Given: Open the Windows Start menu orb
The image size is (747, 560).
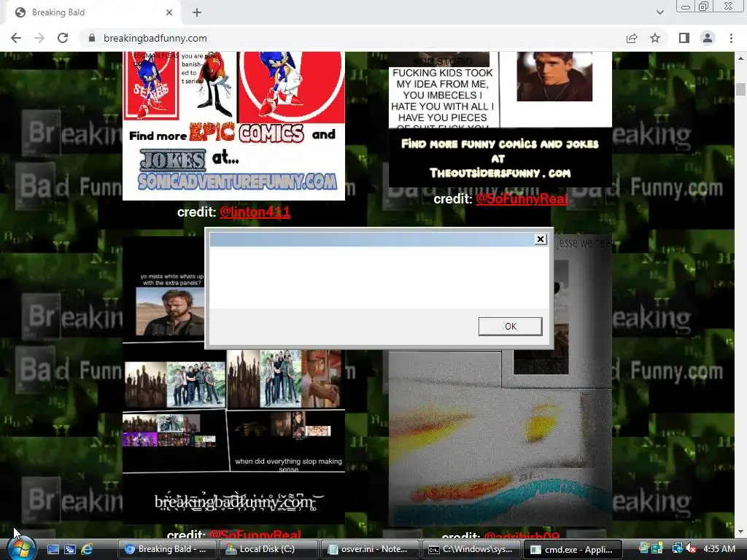Looking at the screenshot, I should pos(21,548).
